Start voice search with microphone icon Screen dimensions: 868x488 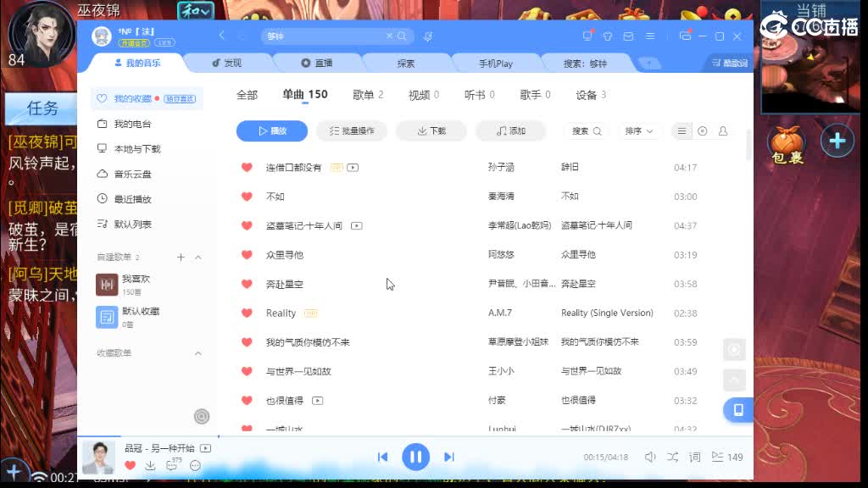point(428,36)
